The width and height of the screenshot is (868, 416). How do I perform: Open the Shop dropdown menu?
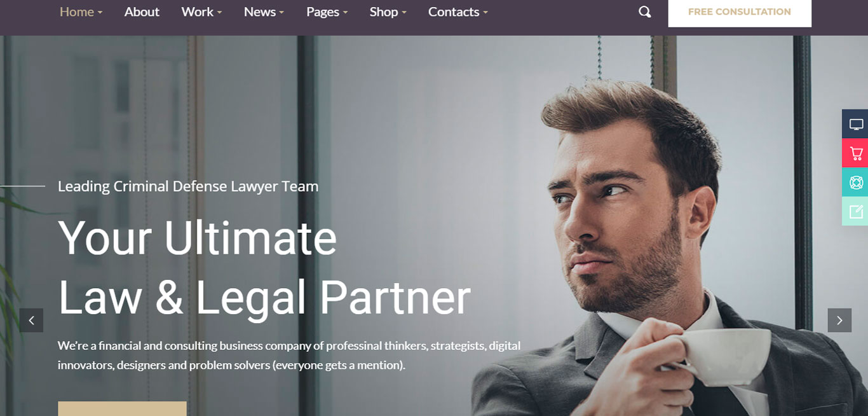[388, 12]
